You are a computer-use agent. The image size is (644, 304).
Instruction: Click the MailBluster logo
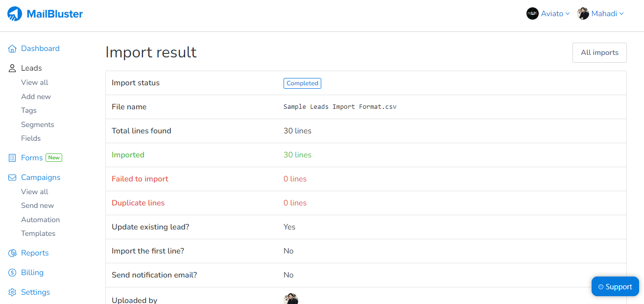pyautogui.click(x=45, y=14)
